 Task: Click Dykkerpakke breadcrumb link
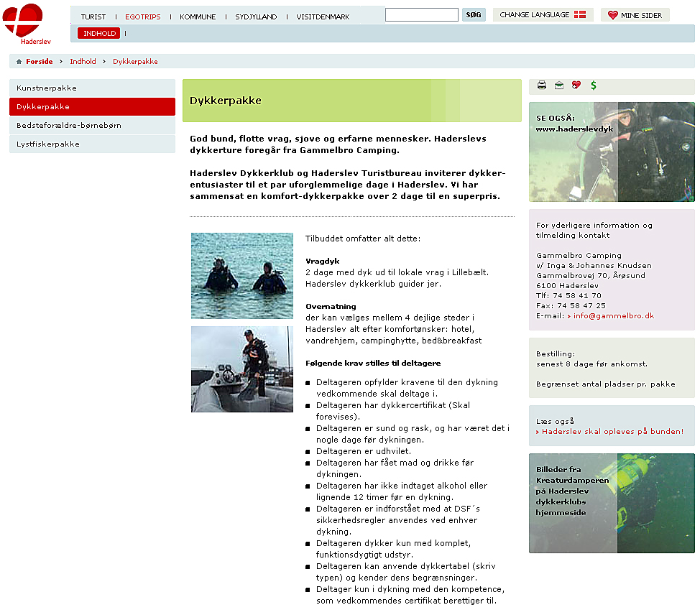pos(135,62)
